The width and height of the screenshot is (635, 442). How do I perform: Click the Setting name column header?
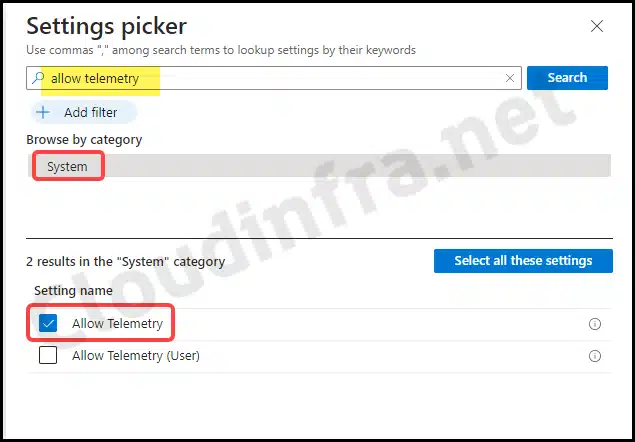point(73,290)
